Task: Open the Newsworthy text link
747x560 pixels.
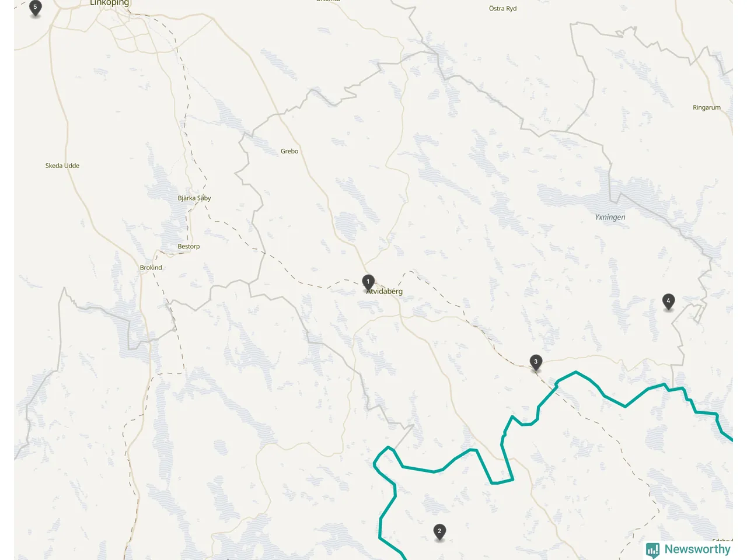Action: [697, 549]
